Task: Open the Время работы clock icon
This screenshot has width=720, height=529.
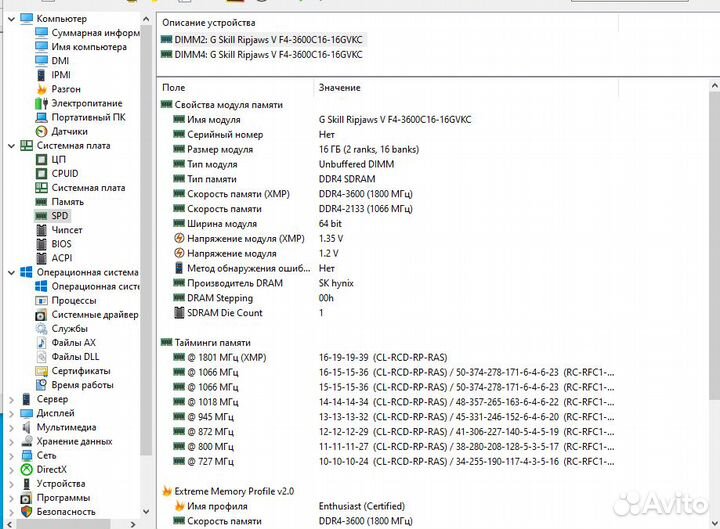Action: pyautogui.click(x=41, y=385)
